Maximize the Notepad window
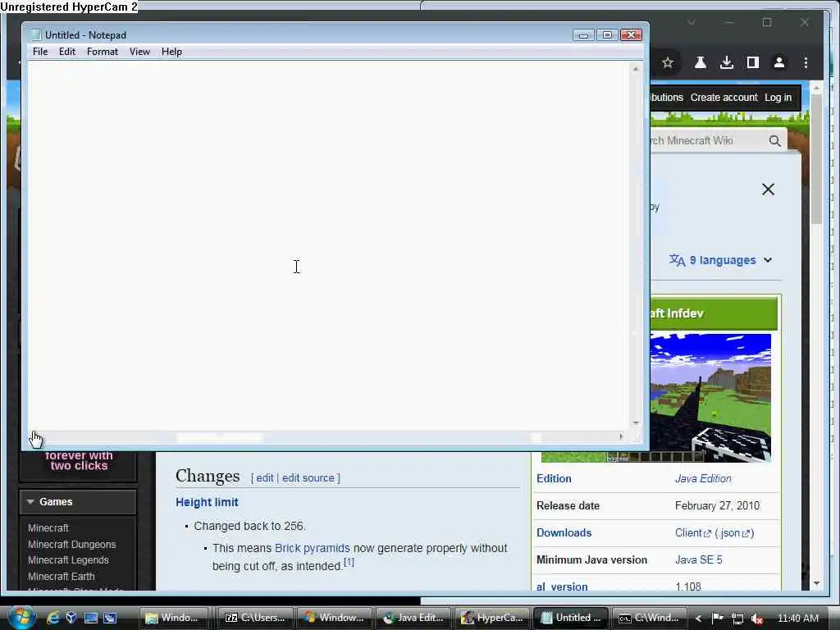The image size is (840, 630). [607, 35]
